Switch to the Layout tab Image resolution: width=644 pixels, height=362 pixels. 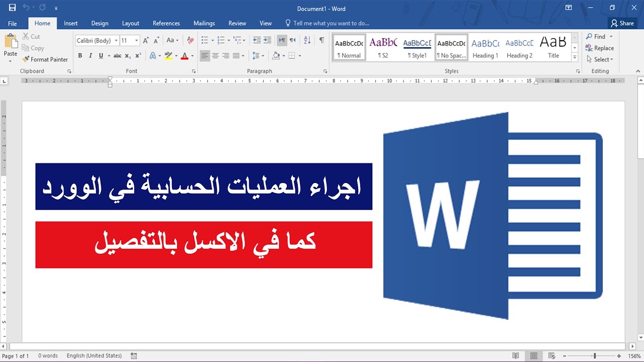(130, 23)
